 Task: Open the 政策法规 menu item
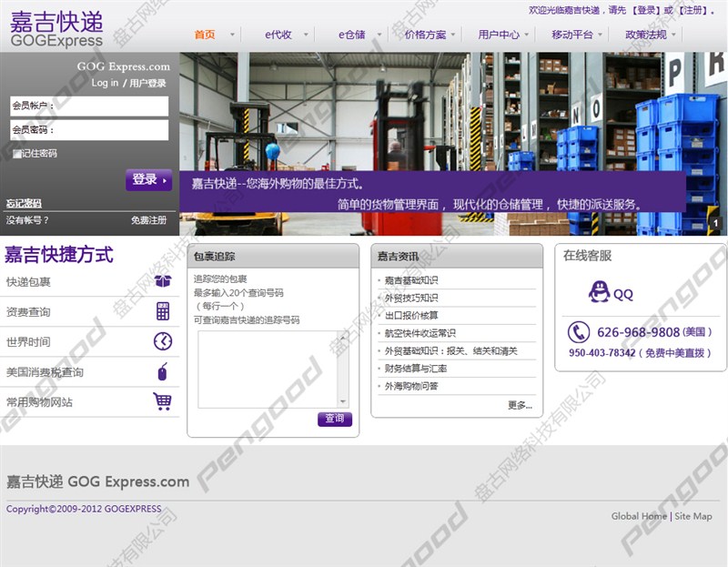tap(646, 35)
